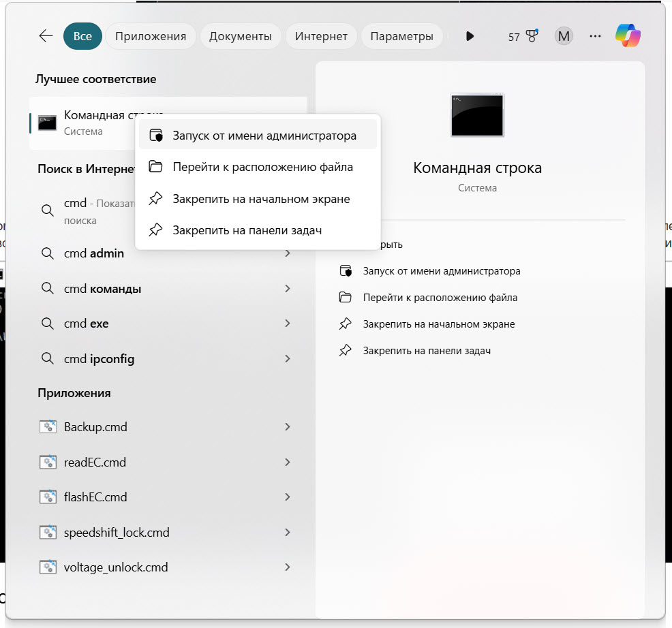Click the voltage_unlock.cmd file icon

[48, 567]
